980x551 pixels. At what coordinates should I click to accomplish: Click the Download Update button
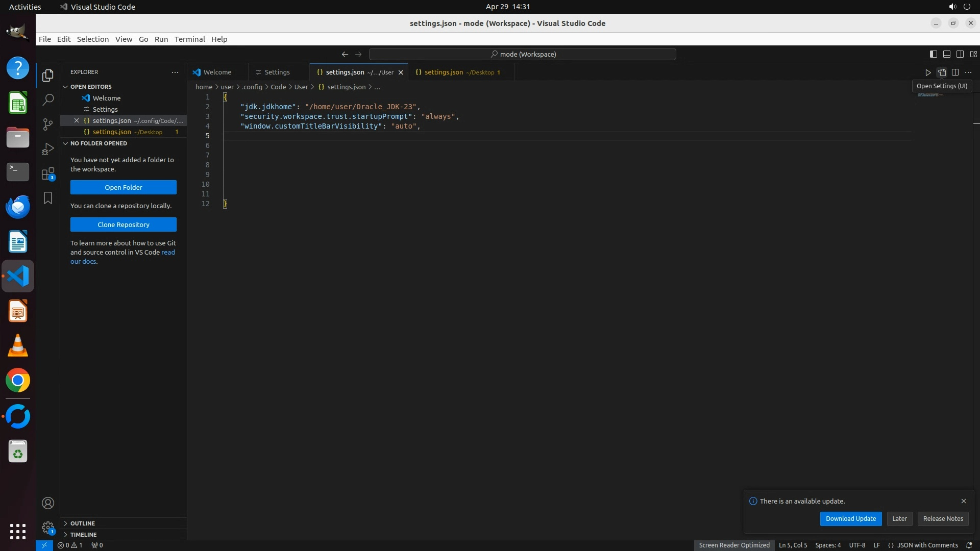pos(850,518)
